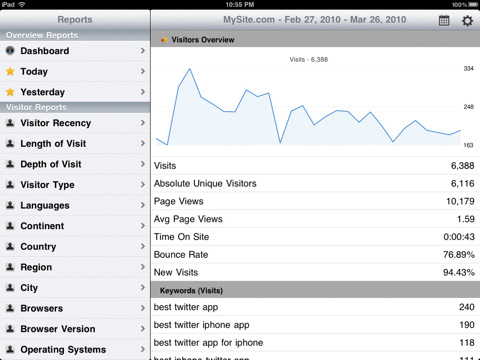
Task: Click the star icon beside Yesterday
Action: click(x=10, y=92)
